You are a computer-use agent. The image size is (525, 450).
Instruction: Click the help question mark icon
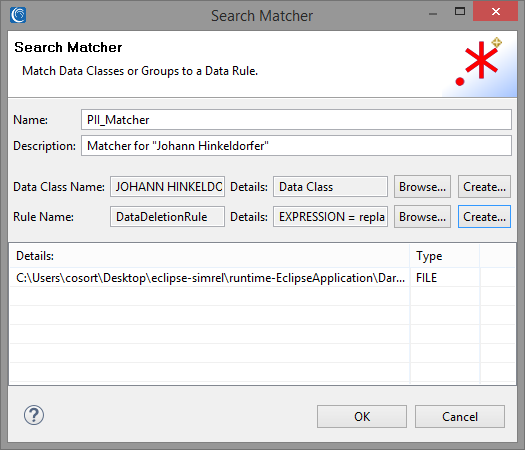click(x=34, y=415)
